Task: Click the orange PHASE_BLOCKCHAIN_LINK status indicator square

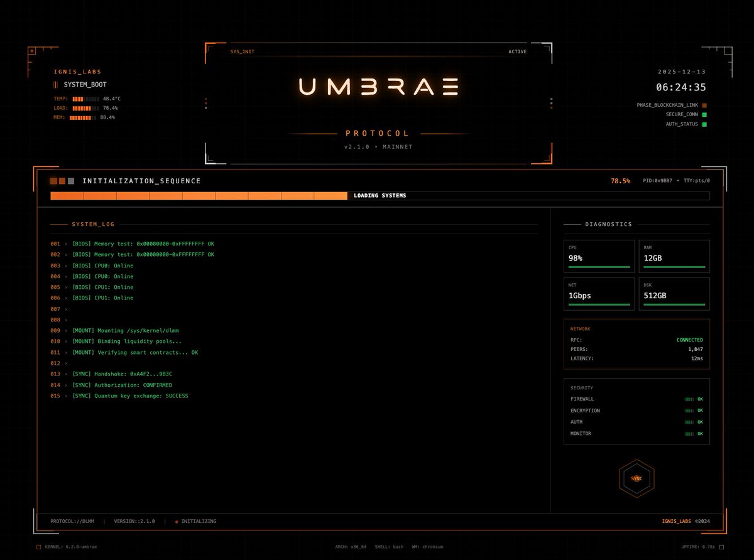Action: point(704,105)
